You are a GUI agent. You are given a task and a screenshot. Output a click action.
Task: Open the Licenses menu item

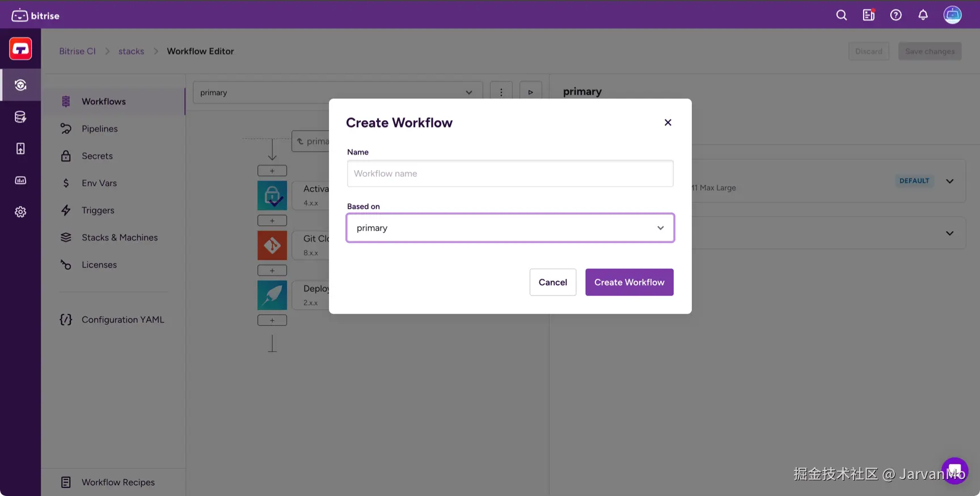pos(113,265)
